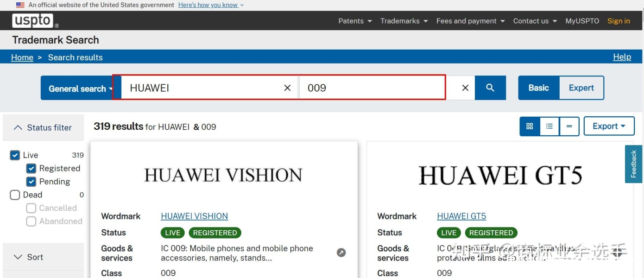Click LIVE badge on HUAWEI GT5
This screenshot has width=644, height=278.
click(x=448, y=233)
